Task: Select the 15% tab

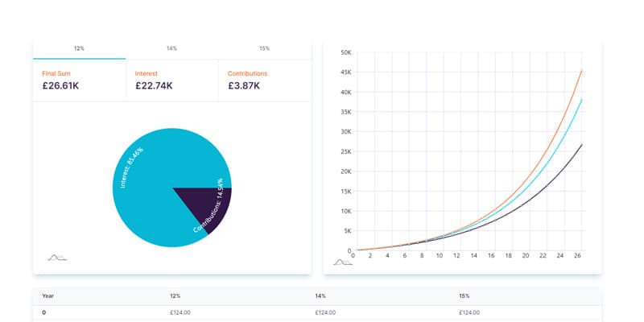Action: pyautogui.click(x=264, y=48)
